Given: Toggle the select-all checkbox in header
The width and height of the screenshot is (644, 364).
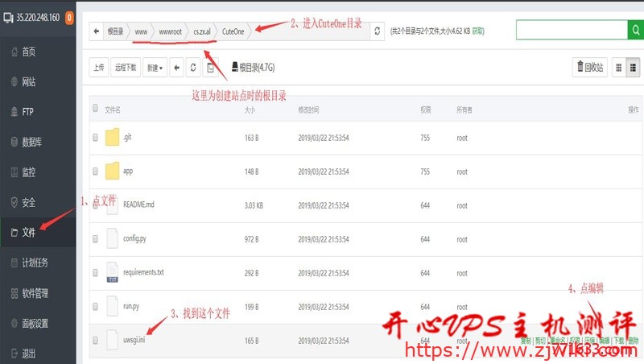Looking at the screenshot, I should 96,109.
